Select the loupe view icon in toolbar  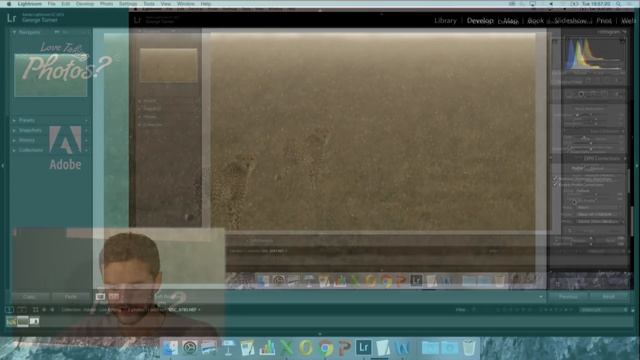100,297
